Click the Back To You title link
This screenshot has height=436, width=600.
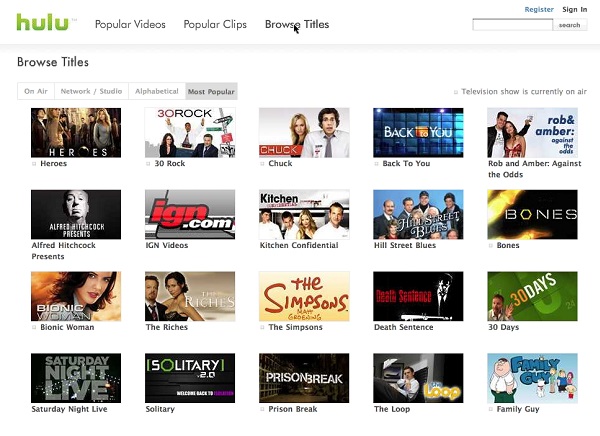point(406,163)
